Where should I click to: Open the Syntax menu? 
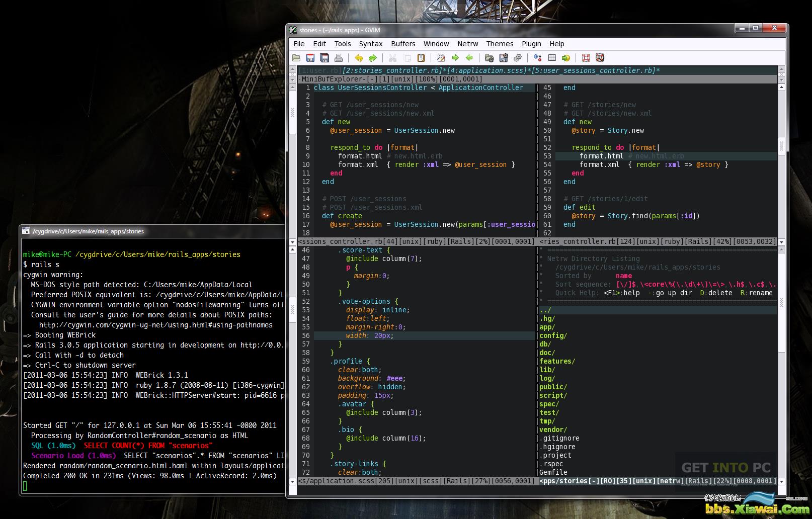(x=371, y=44)
